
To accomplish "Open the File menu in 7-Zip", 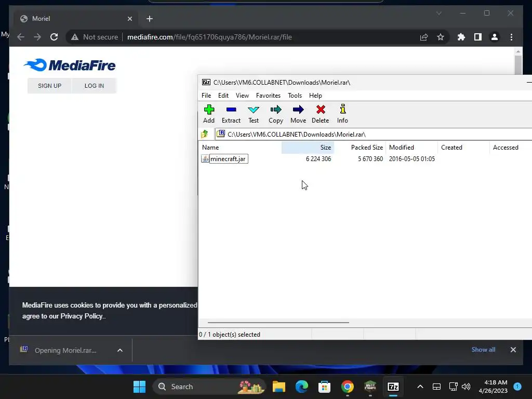I will [206, 96].
